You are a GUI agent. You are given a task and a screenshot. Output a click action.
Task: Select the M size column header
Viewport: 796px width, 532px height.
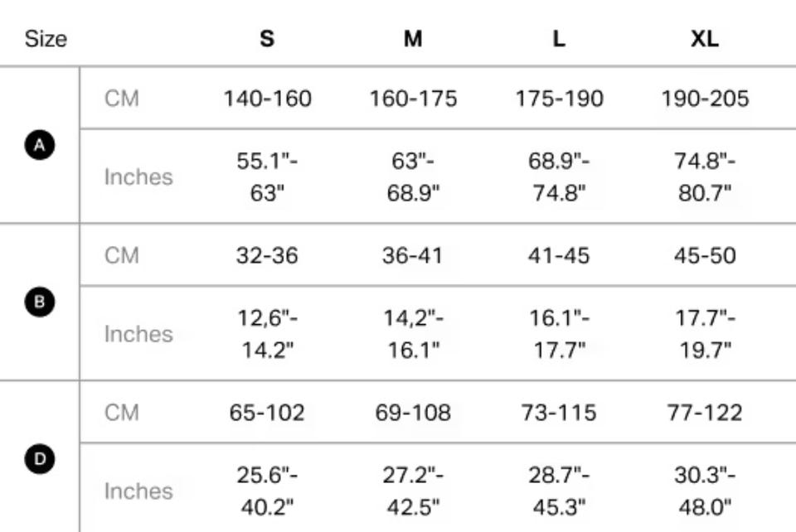[x=413, y=39]
